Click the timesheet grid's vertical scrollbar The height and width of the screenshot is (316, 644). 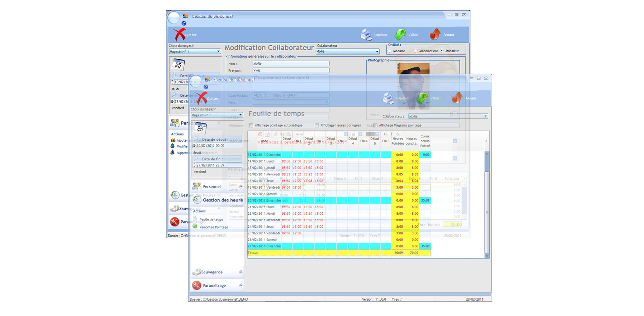tap(487, 204)
